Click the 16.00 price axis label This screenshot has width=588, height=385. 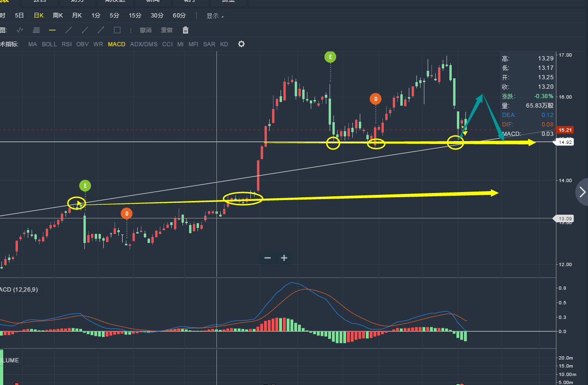565,97
